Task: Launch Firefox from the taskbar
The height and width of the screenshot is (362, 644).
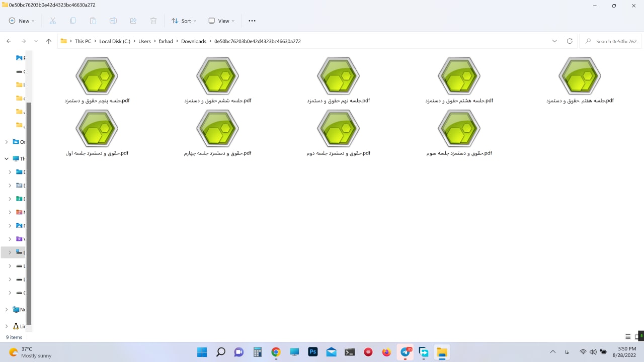Action: pyautogui.click(x=386, y=352)
